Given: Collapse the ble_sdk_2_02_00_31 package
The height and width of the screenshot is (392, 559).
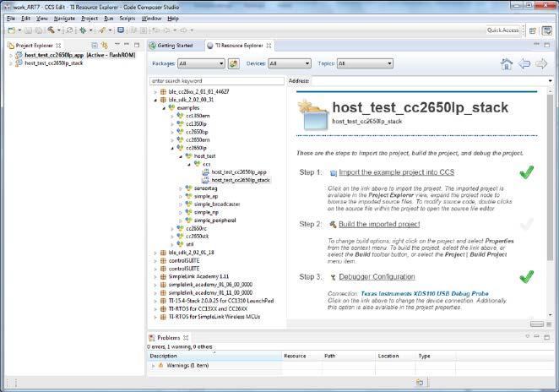Looking at the screenshot, I should pyautogui.click(x=155, y=101).
